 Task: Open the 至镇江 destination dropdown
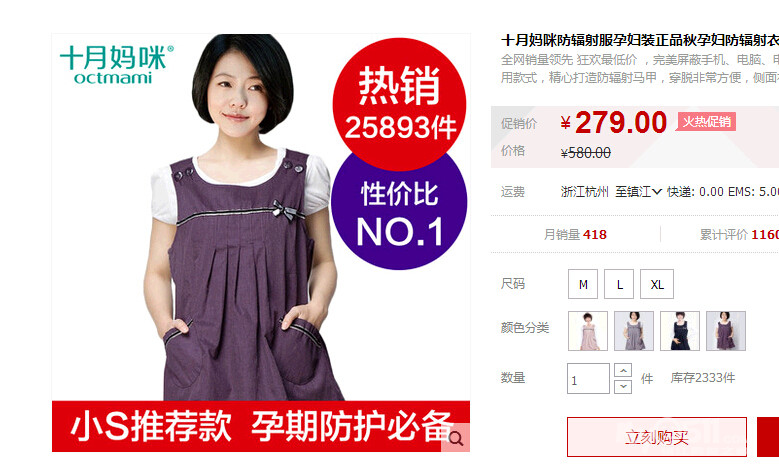pyautogui.click(x=638, y=192)
